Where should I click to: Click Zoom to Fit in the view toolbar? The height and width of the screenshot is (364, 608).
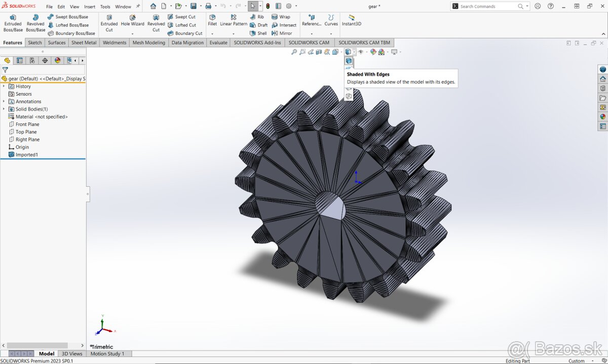click(294, 52)
